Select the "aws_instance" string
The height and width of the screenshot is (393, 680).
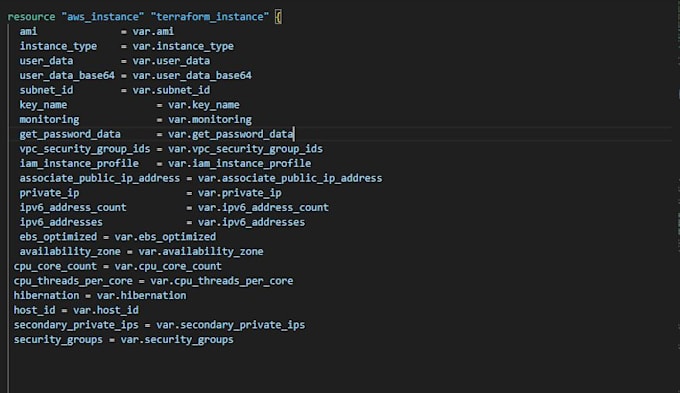click(x=103, y=17)
